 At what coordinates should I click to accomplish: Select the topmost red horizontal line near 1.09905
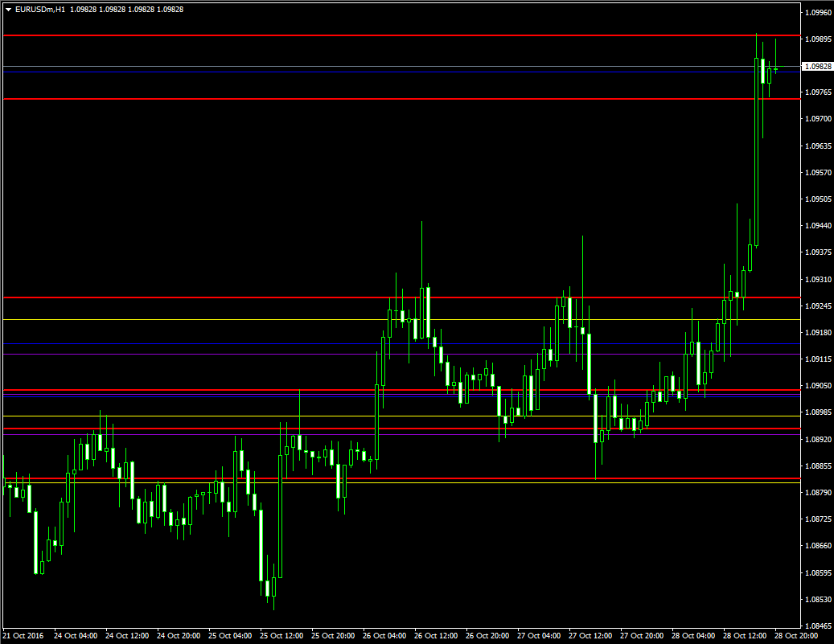tap(401, 35)
